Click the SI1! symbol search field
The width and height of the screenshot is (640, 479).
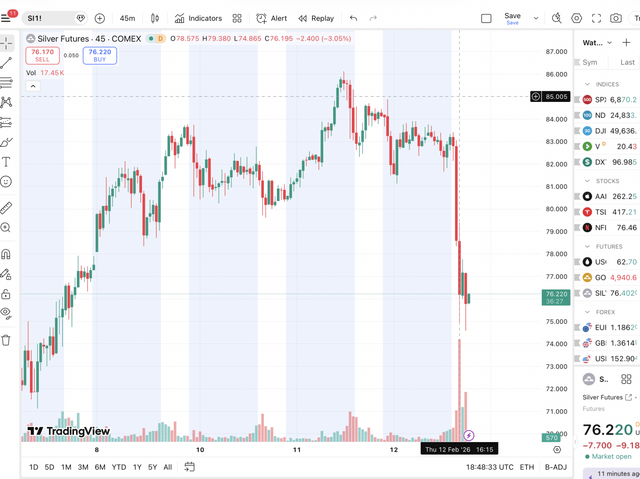pyautogui.click(x=50, y=18)
